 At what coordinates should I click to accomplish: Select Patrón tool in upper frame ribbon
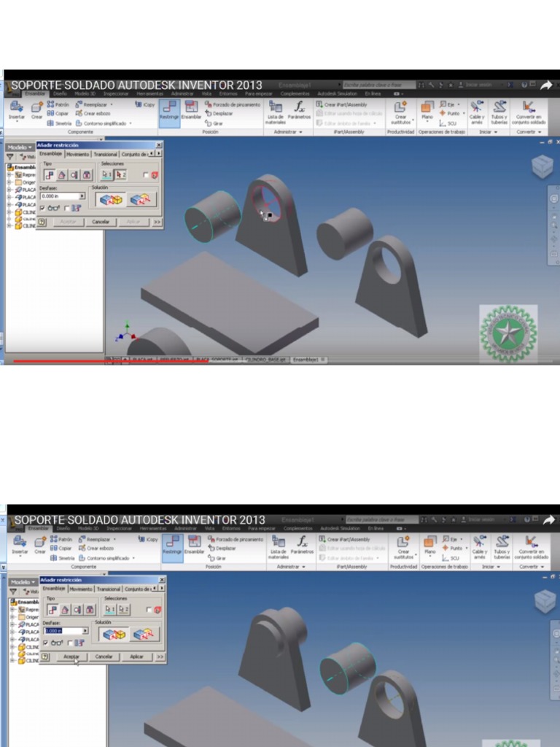point(58,104)
